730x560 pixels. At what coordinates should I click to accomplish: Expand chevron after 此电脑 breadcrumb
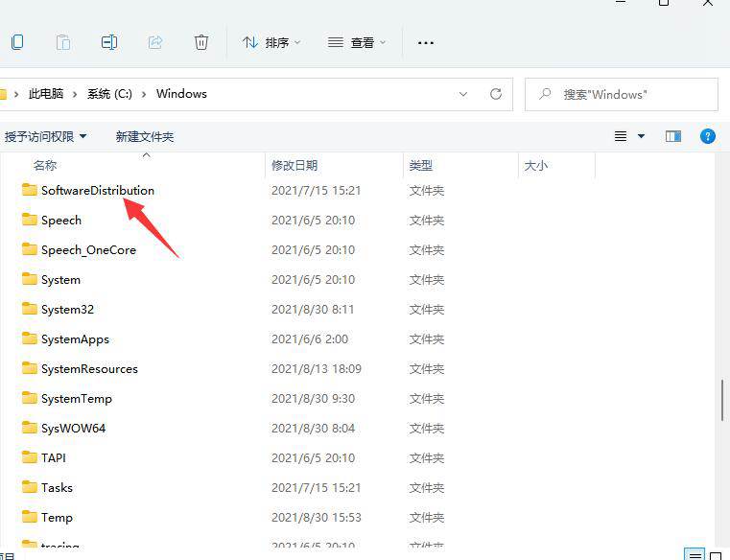(x=75, y=95)
